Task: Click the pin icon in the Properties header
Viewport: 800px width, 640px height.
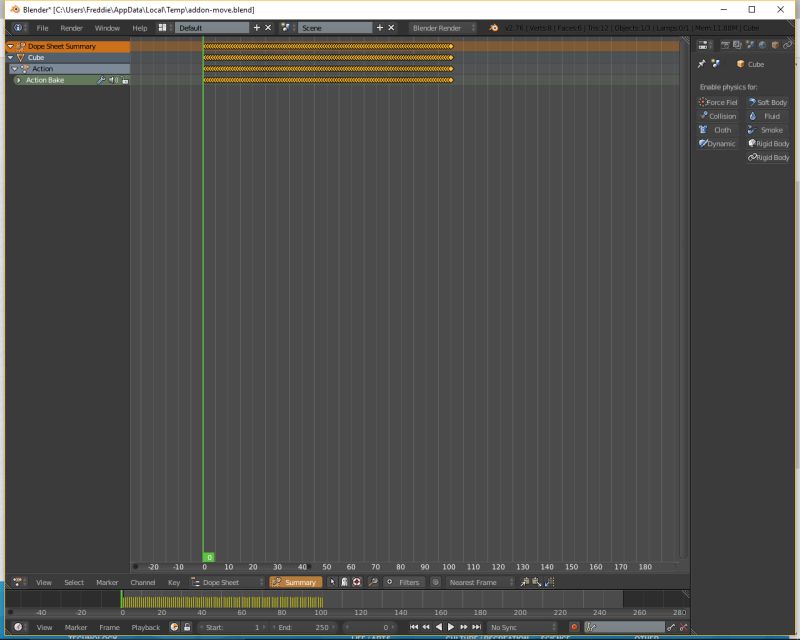Action: tap(704, 64)
